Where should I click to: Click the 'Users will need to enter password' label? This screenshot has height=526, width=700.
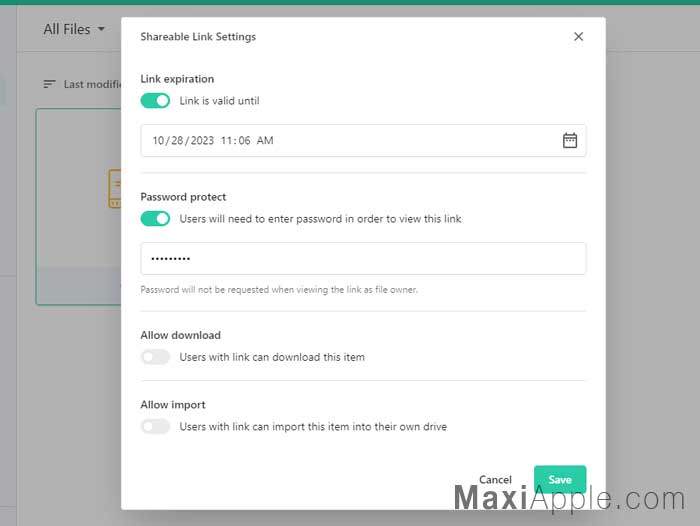320,219
